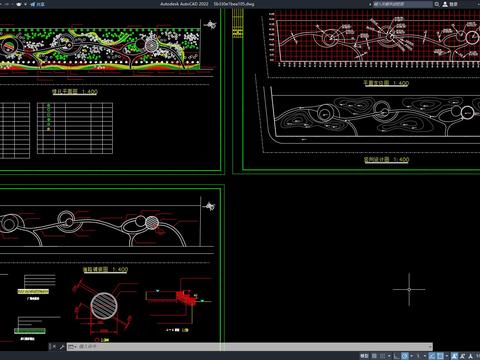The image size is (480, 360).
Task: Open command line customize wrench icon
Action: [x=62, y=347]
